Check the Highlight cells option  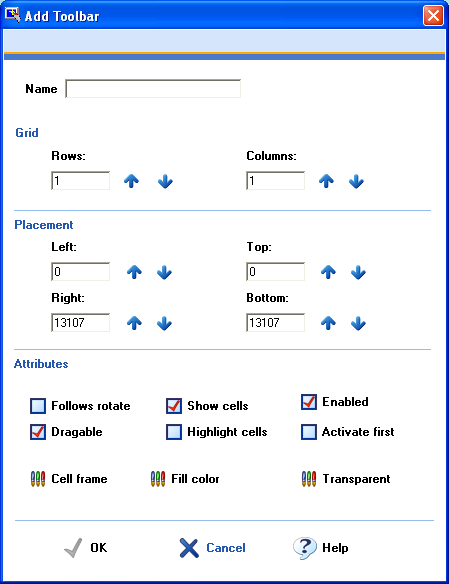(174, 432)
